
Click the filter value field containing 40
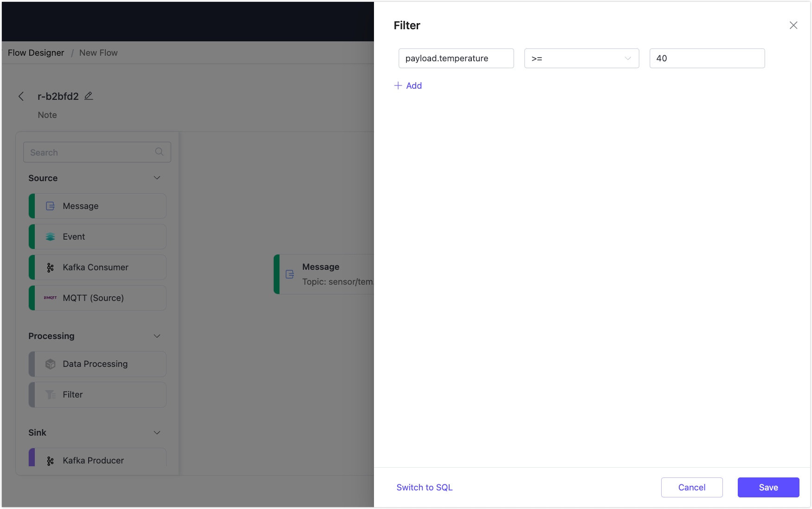click(706, 58)
